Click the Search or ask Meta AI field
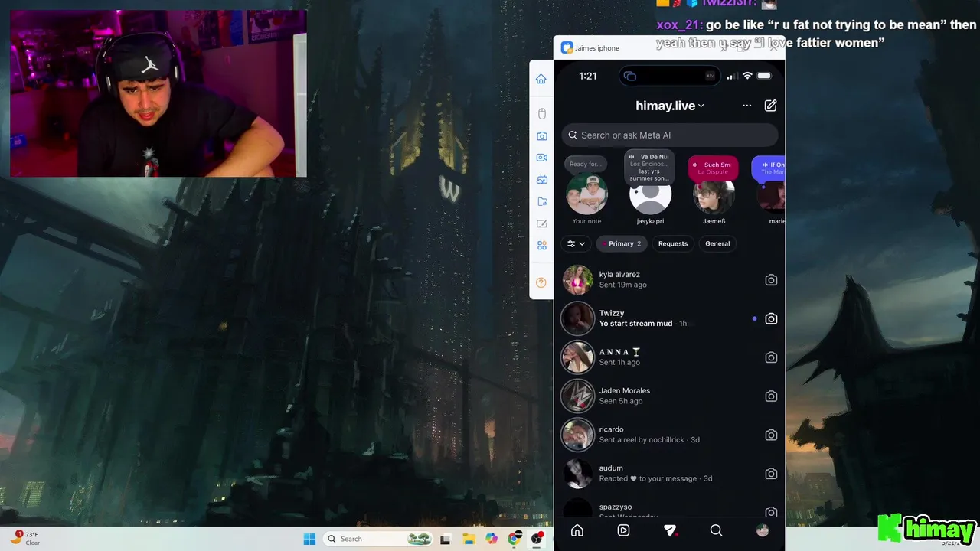The image size is (980, 551). coord(670,135)
